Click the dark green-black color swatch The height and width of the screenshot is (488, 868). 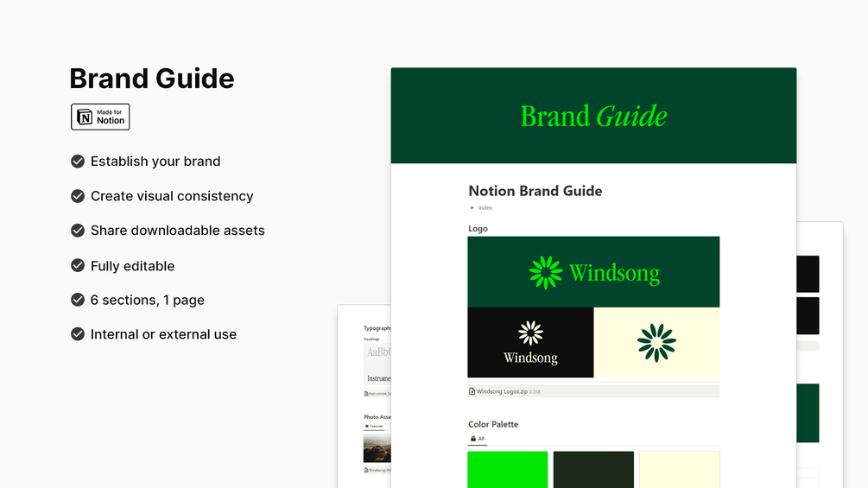[x=593, y=470]
